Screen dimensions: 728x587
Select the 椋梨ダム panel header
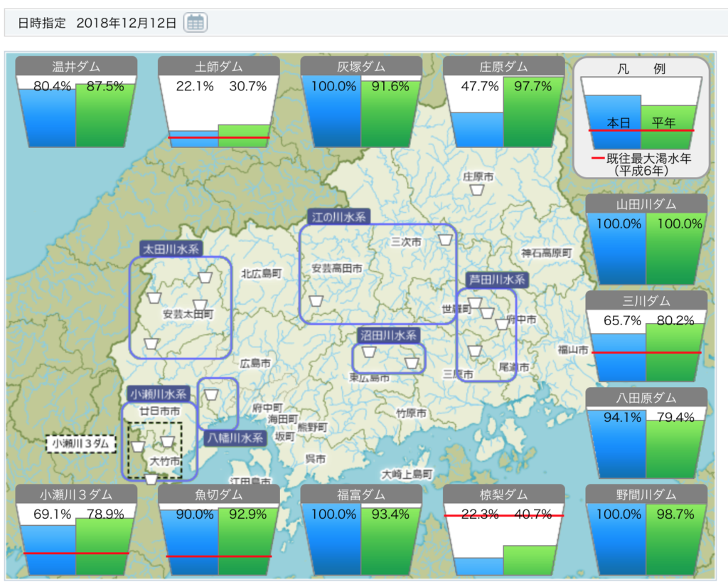click(x=503, y=495)
